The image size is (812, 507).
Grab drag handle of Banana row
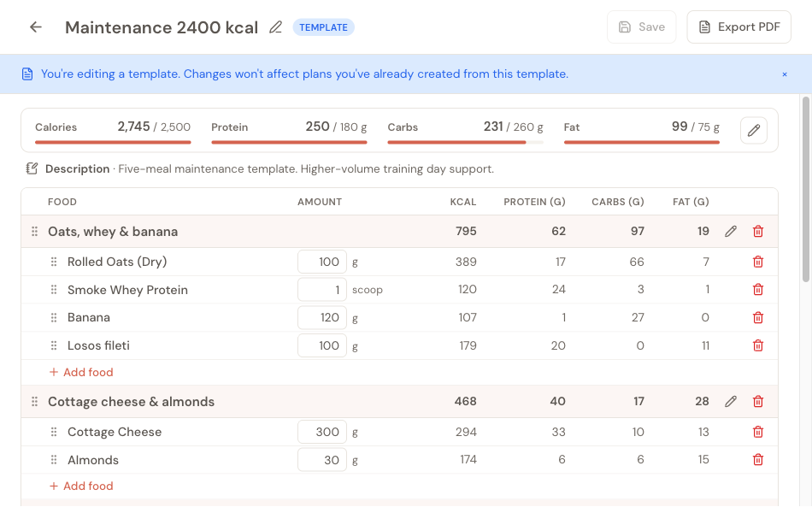[54, 317]
